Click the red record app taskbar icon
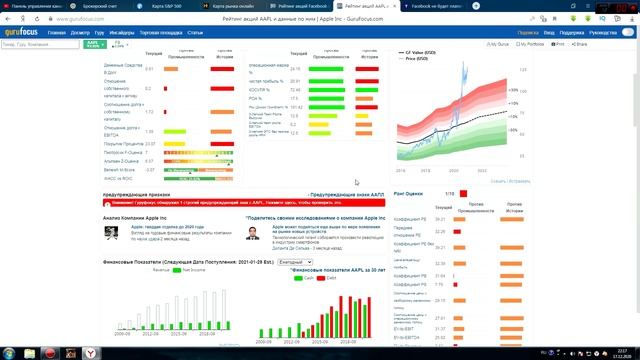This screenshot has width=640, height=360. [50, 353]
